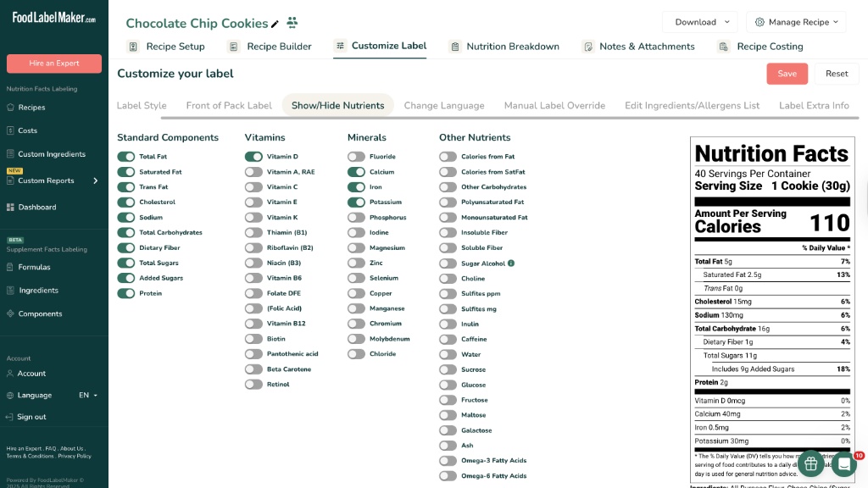Enable the Vitamin C toggle
Viewport: 868px width, 488px height.
(253, 187)
